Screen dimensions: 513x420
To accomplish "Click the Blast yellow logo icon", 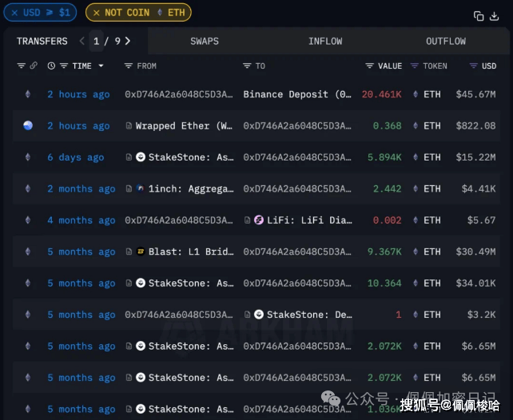I will coord(141,252).
